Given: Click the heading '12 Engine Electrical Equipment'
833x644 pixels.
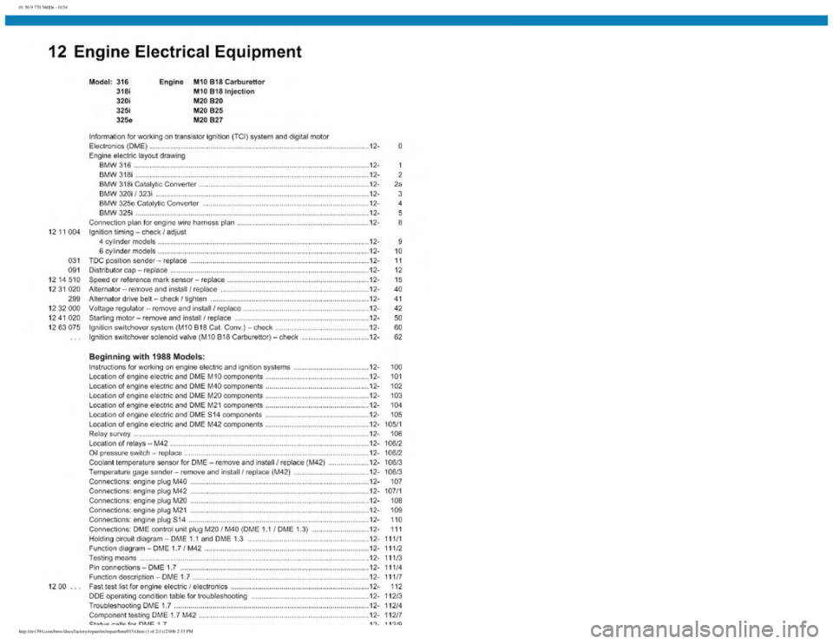Looking at the screenshot, I should 174,51.
